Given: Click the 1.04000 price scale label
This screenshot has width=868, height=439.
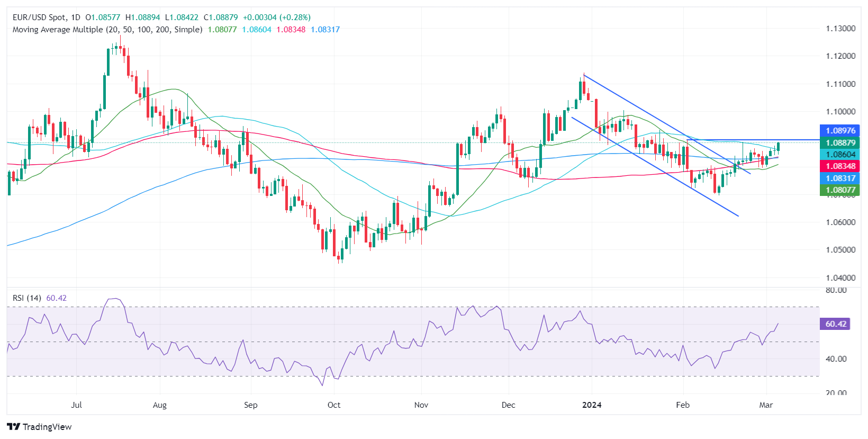Looking at the screenshot, I should click(x=840, y=277).
